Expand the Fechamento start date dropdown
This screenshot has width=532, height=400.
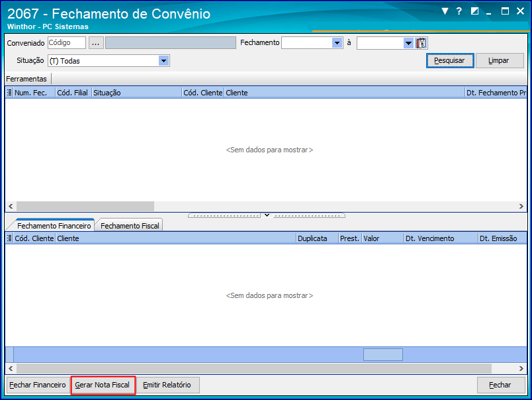point(337,43)
